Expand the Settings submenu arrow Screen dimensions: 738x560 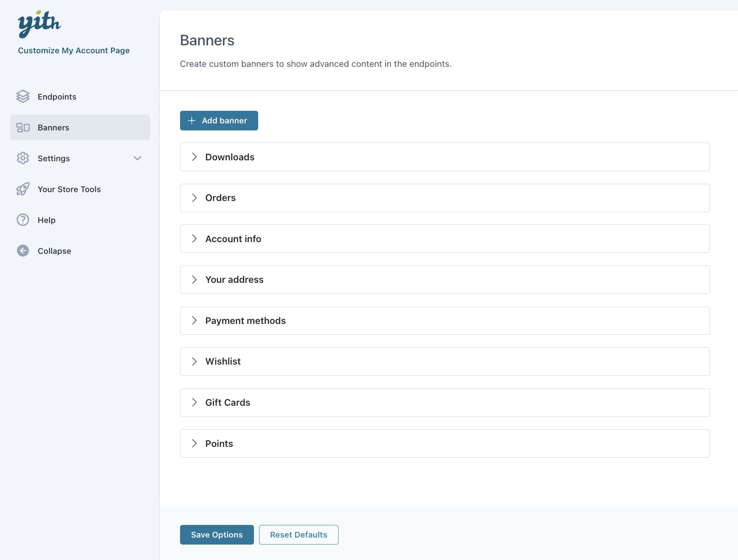click(x=137, y=158)
